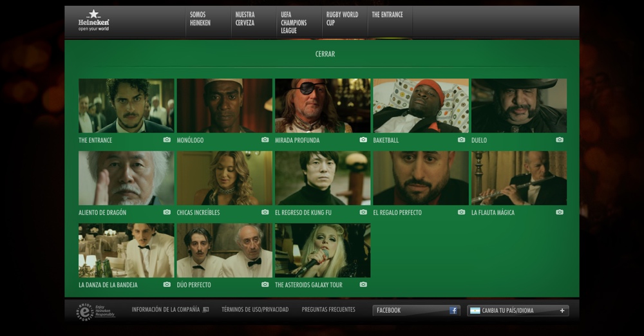Open Información de la Compañía link

pos(166,310)
